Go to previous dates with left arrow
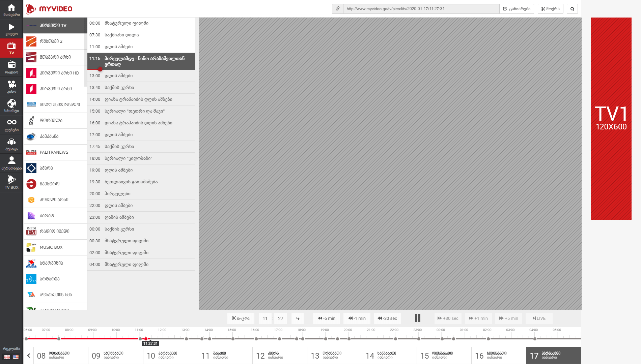 coord(29,356)
